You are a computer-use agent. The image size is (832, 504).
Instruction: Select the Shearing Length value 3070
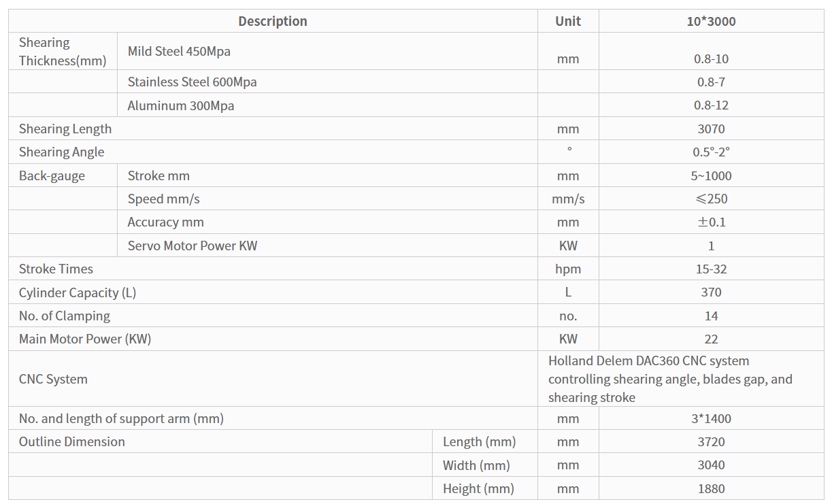711,129
